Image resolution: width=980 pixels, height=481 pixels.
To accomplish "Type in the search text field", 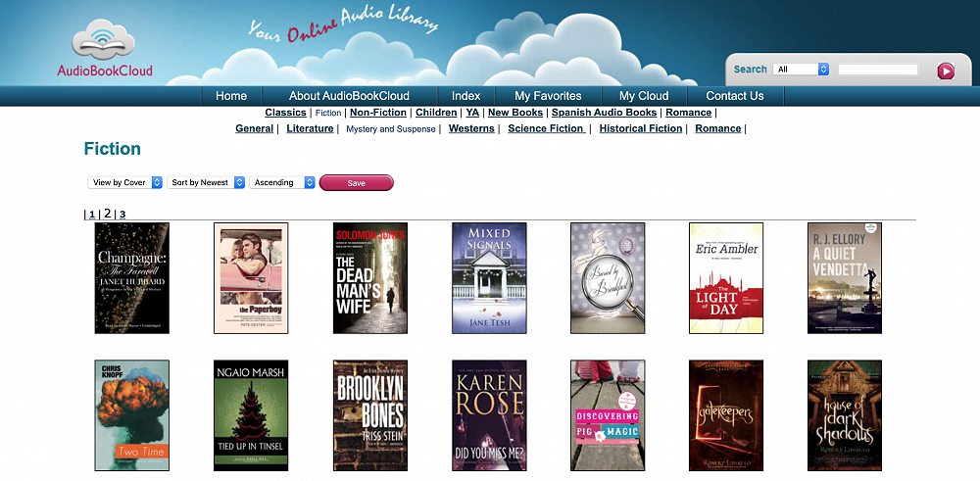I will (878, 70).
